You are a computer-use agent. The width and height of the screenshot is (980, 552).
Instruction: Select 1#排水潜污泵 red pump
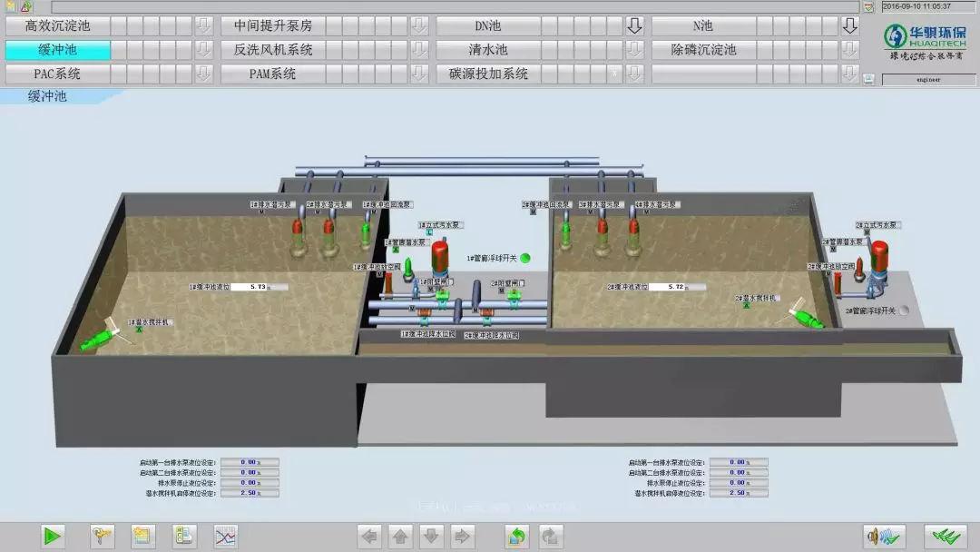(299, 236)
